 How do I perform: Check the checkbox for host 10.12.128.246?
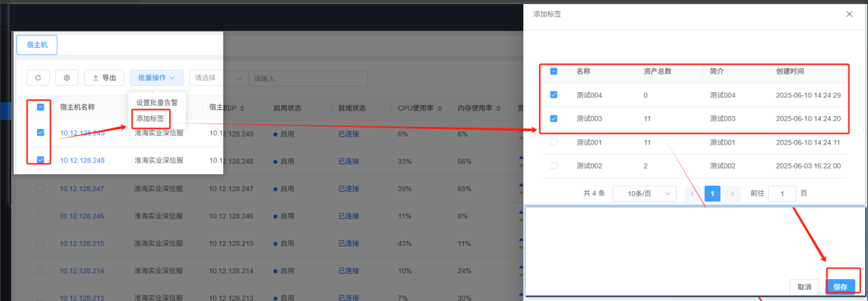[x=40, y=216]
